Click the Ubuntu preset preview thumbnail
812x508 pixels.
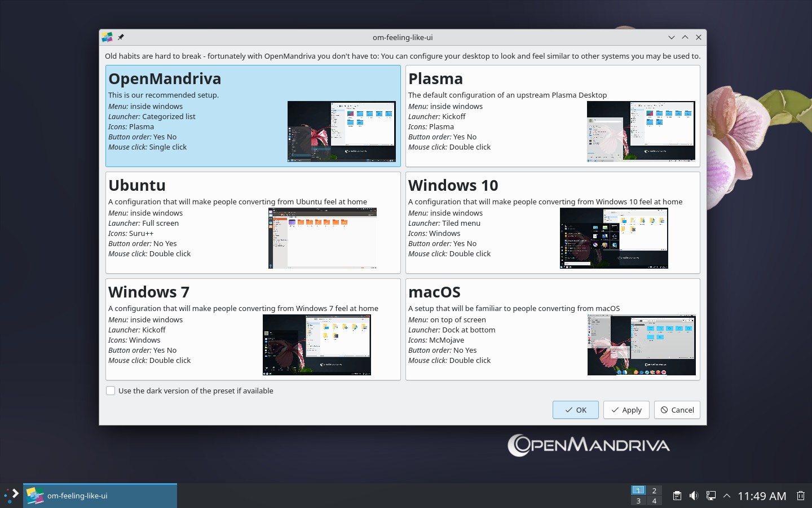pos(322,238)
